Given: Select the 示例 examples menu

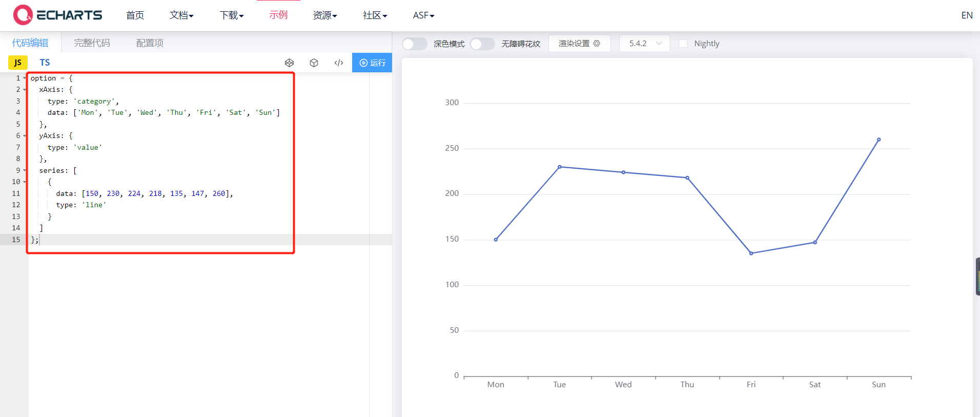Looking at the screenshot, I should point(278,15).
